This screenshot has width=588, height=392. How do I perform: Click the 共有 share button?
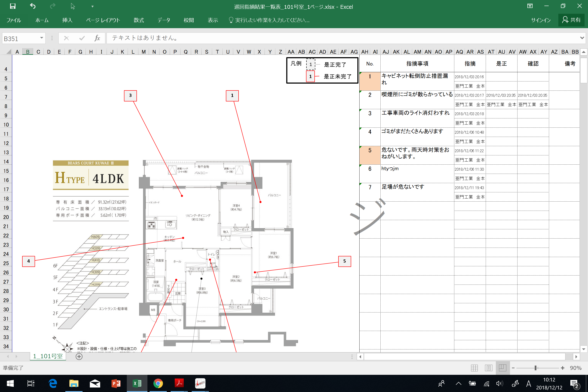tap(571, 20)
